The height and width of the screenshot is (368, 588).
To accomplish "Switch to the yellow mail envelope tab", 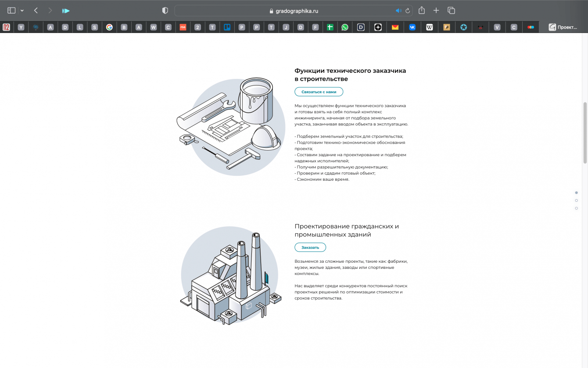I will [395, 27].
